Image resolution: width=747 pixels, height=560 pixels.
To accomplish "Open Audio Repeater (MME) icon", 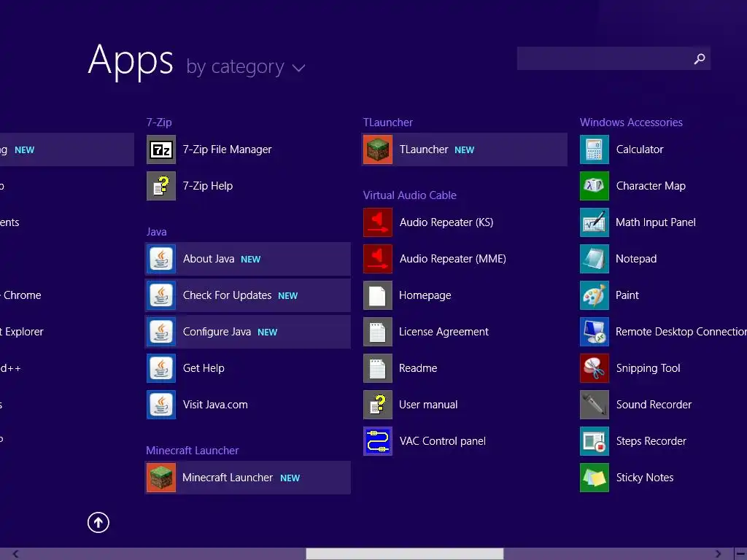I will (x=378, y=259).
